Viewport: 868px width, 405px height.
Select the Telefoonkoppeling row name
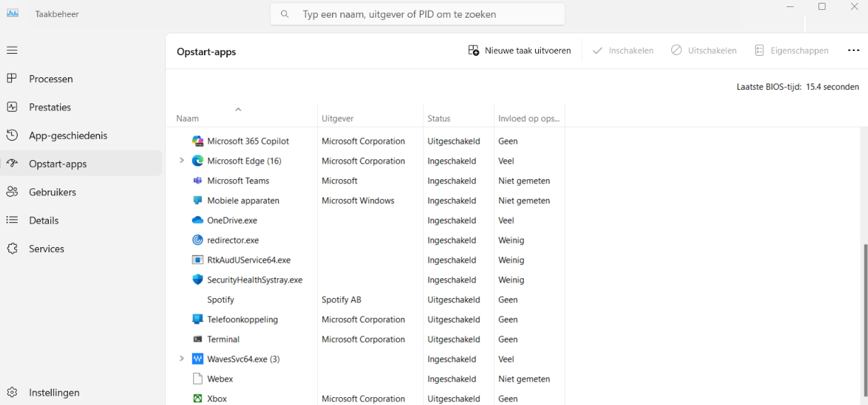[x=243, y=319]
